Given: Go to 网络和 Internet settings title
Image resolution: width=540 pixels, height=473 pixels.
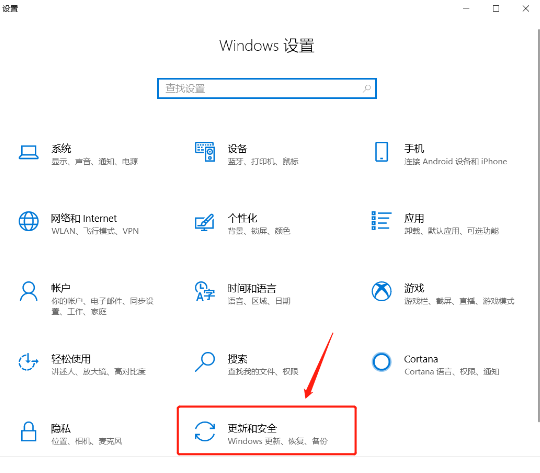Looking at the screenshot, I should pyautogui.click(x=84, y=218).
